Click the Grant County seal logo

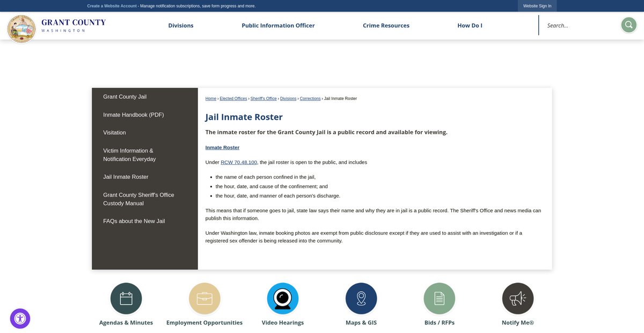click(x=21, y=28)
